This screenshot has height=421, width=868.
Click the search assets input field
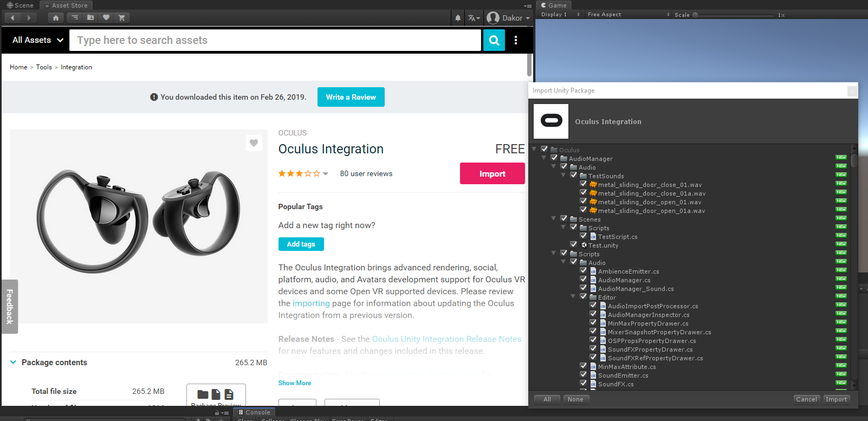click(275, 40)
